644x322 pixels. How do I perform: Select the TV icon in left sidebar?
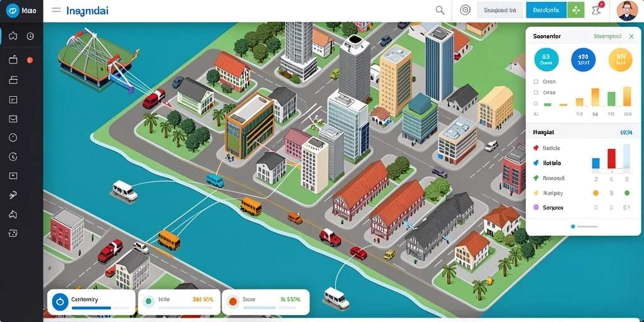tap(13, 60)
